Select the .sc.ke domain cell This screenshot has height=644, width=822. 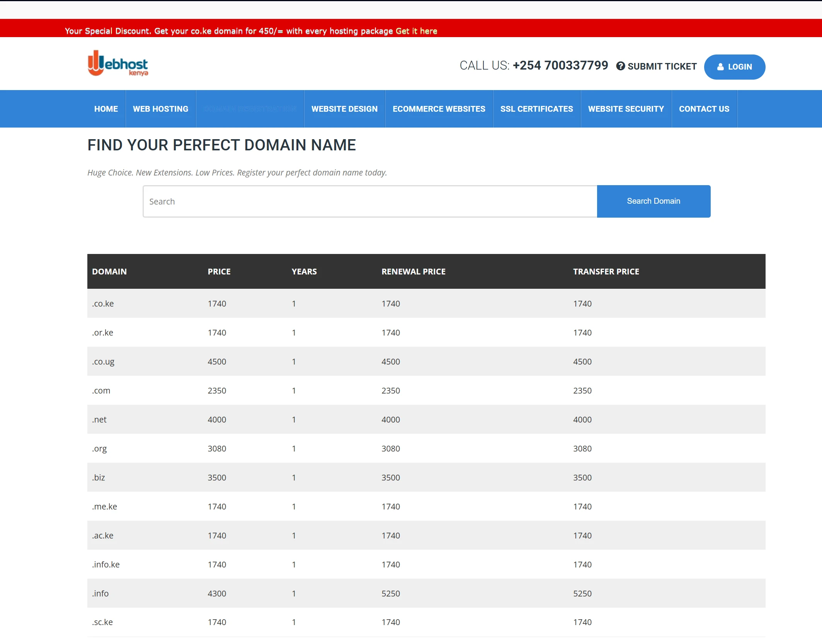[x=102, y=622]
